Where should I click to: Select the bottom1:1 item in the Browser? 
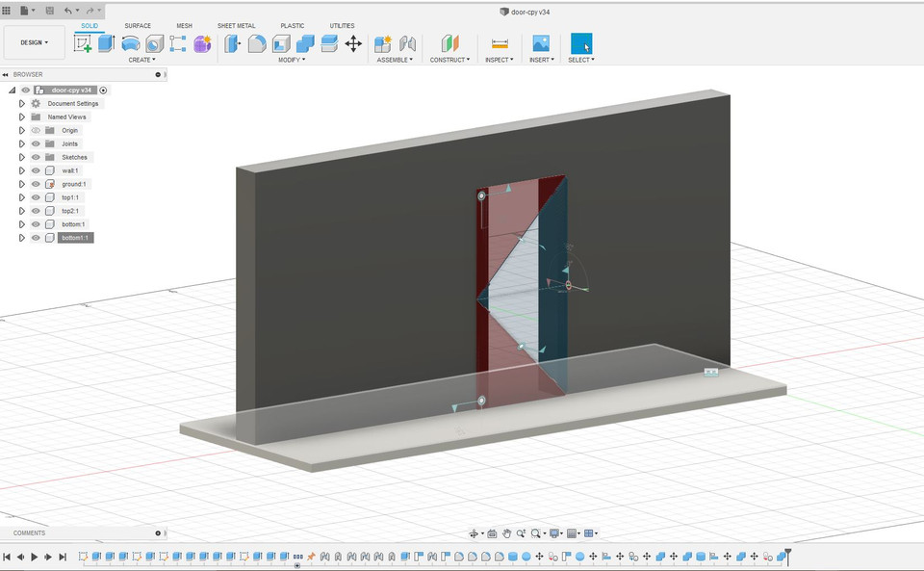tap(75, 238)
